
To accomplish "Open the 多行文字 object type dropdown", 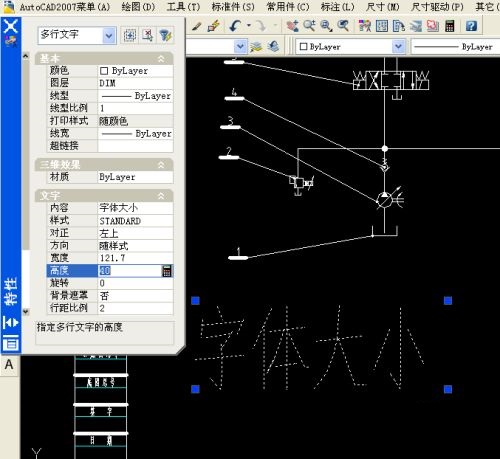I will [x=109, y=35].
